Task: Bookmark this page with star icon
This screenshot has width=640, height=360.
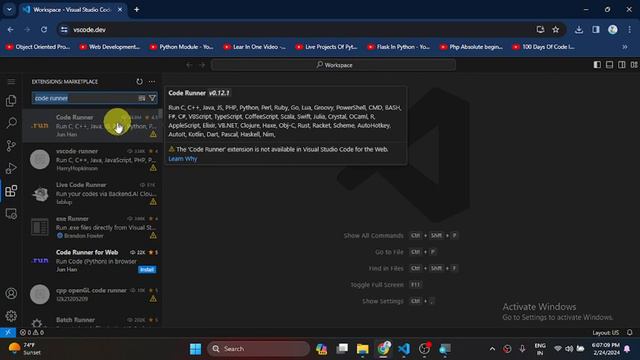Action: [556, 29]
